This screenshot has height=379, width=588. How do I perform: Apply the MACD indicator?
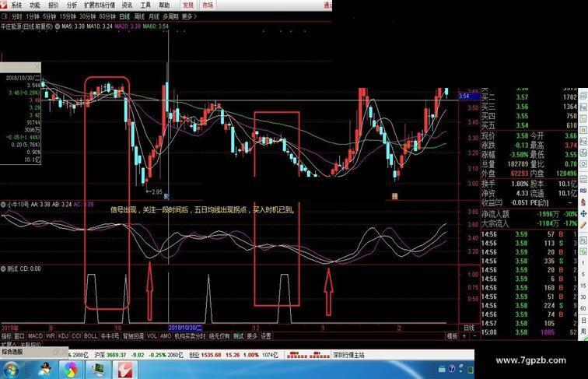click(x=35, y=336)
